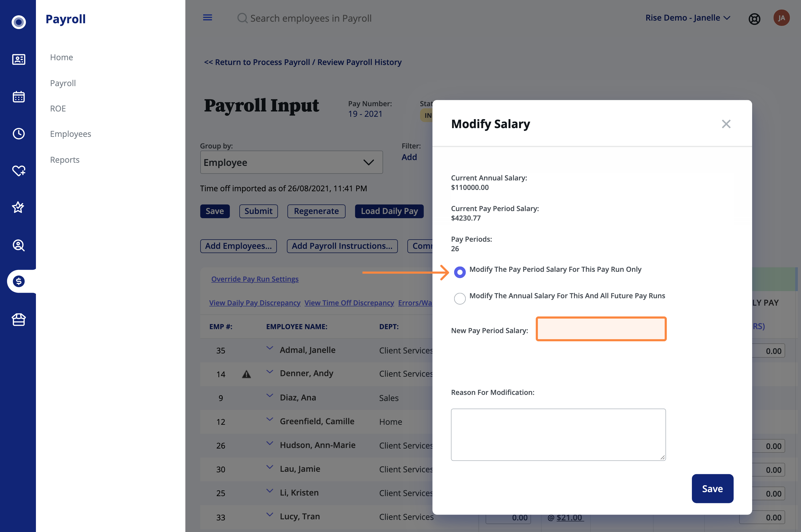The height and width of the screenshot is (532, 801).
Task: Click Add Payroll Instructions... button
Action: pos(342,246)
